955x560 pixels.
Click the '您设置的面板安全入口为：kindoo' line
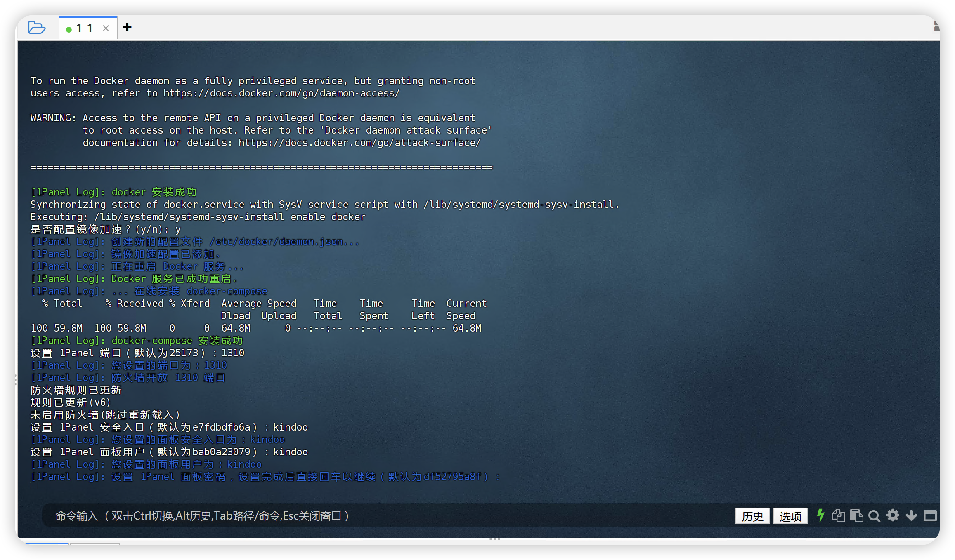tap(158, 440)
